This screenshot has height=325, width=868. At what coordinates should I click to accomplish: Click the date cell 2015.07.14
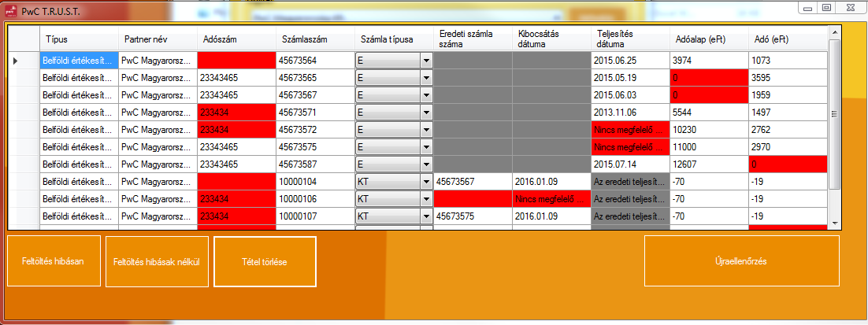(x=630, y=164)
